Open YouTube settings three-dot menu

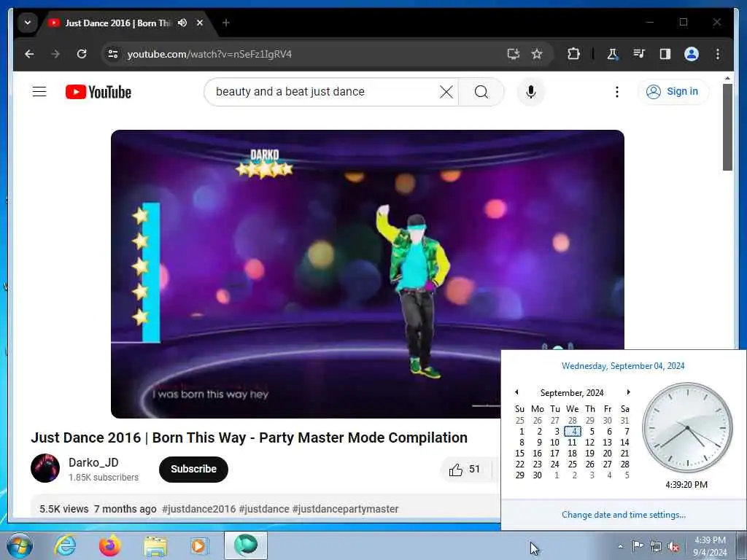(x=617, y=91)
